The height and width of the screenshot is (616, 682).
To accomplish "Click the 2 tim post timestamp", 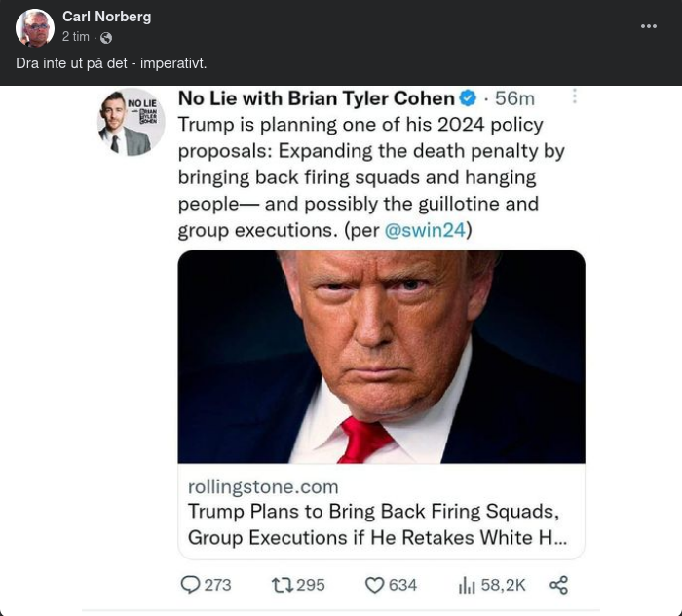I will [75, 37].
